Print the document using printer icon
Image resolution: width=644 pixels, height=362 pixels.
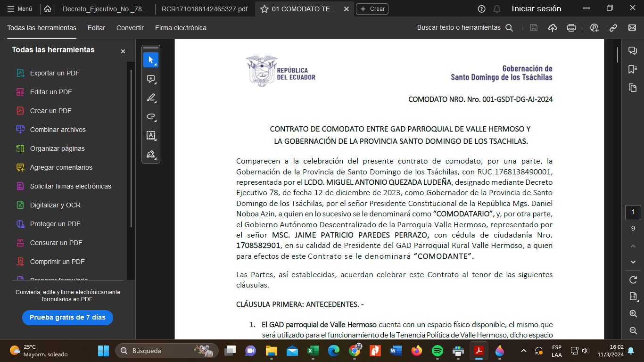tap(571, 28)
